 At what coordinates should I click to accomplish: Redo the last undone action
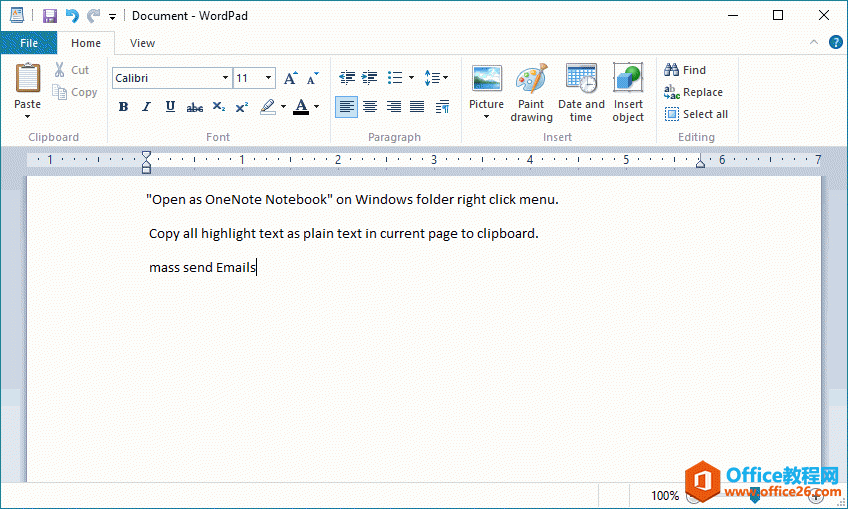94,16
